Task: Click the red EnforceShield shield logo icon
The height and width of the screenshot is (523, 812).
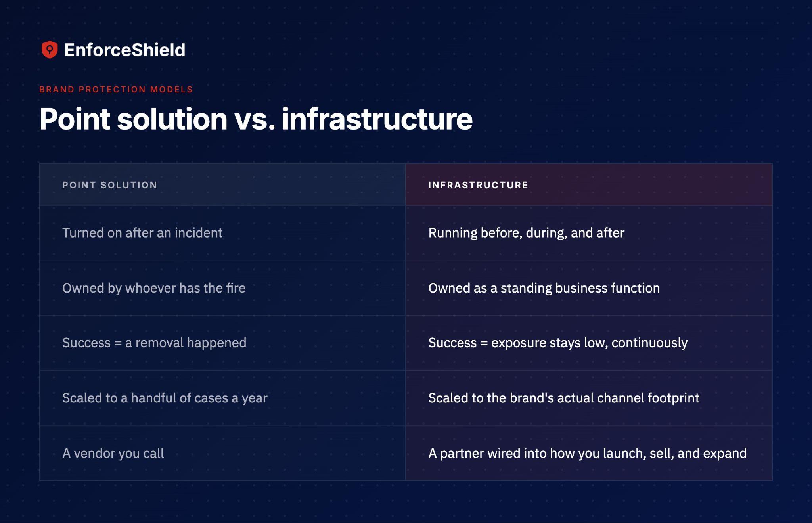Action: [x=50, y=50]
